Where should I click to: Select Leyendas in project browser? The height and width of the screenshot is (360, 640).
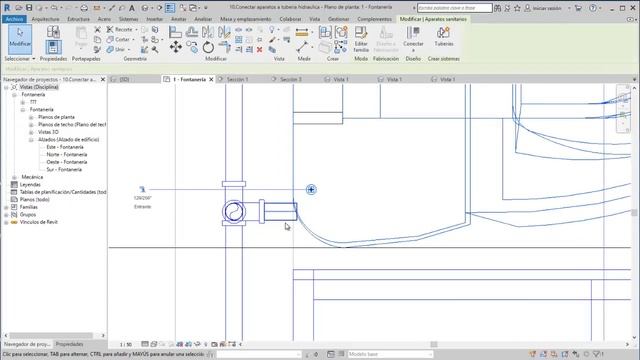30,184
